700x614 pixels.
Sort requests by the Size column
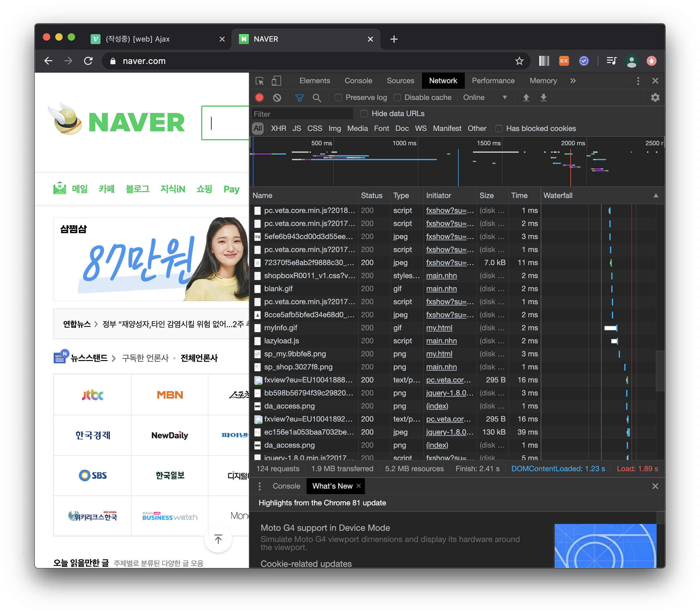tap(492, 196)
